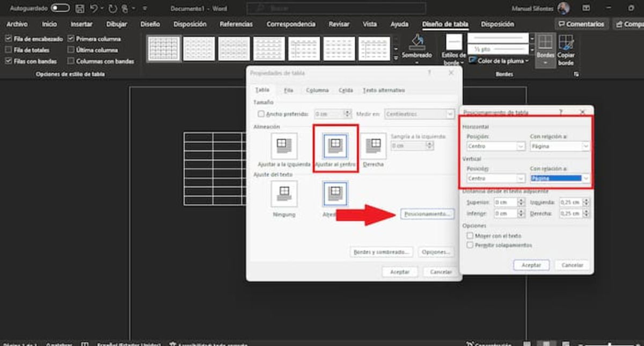Increase the Izquierda distance with the stepper
The image size is (644, 346).
click(586, 200)
